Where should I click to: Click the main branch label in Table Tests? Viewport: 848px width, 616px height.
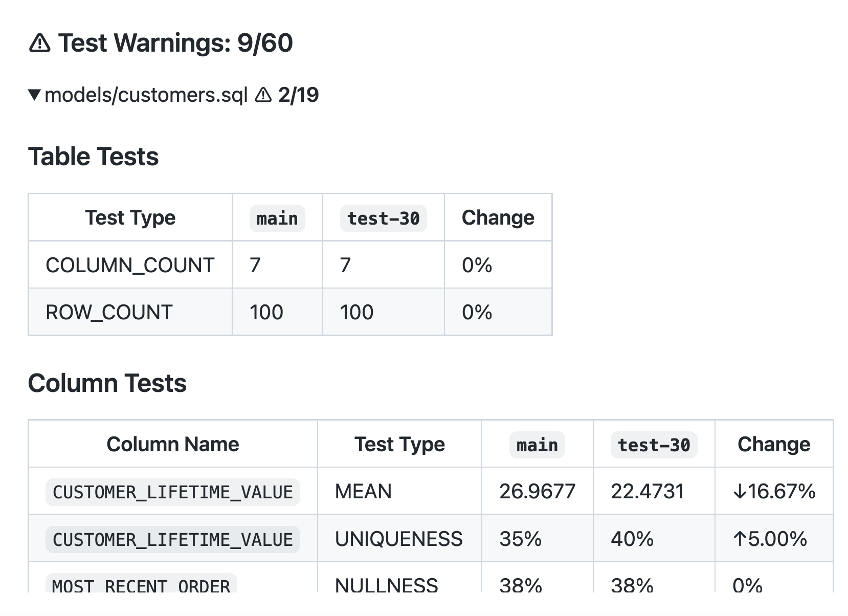point(277,218)
